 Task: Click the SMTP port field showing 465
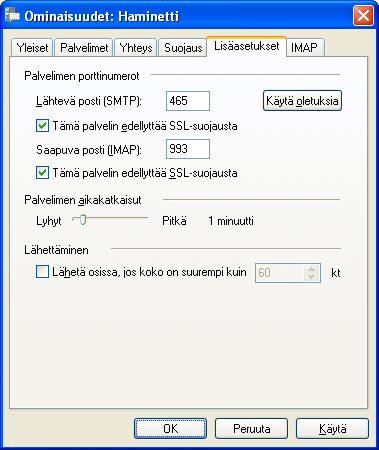pyautogui.click(x=188, y=101)
